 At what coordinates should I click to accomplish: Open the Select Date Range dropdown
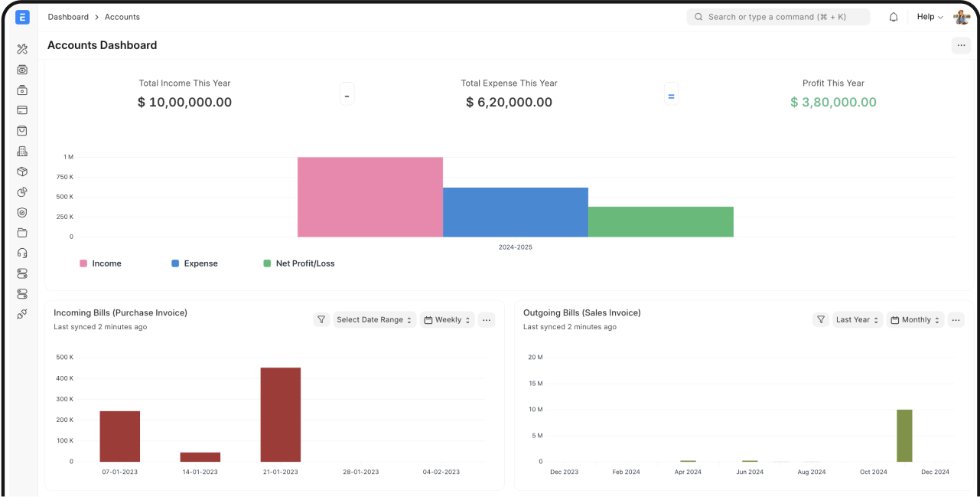coord(374,319)
